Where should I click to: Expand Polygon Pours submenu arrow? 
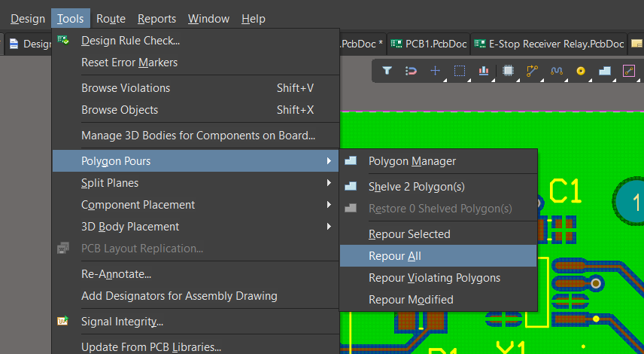coord(329,160)
